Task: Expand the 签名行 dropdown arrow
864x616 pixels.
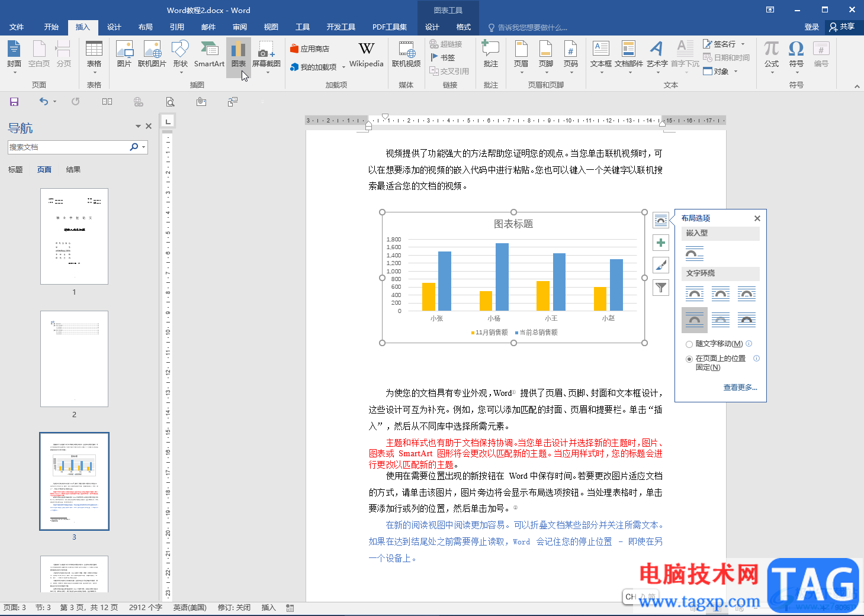Action: coord(743,44)
